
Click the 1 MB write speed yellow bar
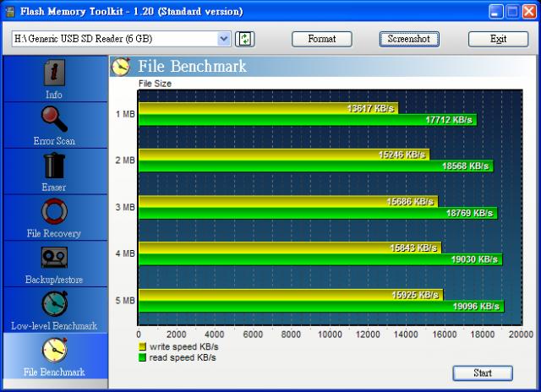click(x=269, y=108)
